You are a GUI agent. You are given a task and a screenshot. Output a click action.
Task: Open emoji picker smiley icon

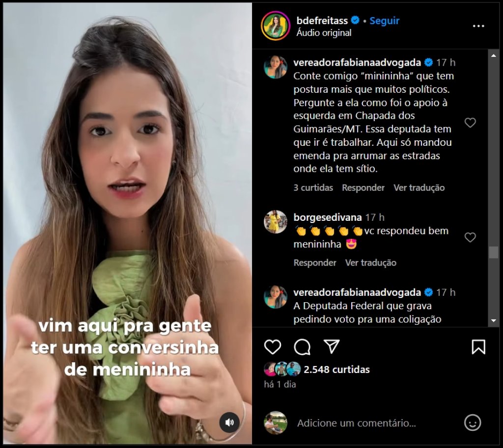(473, 422)
